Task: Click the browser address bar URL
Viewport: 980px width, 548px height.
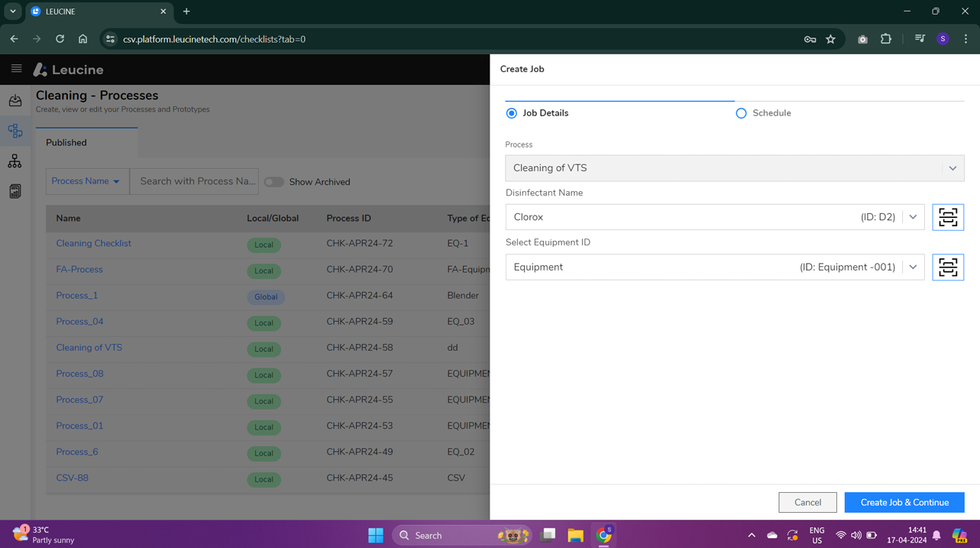Action: click(x=214, y=39)
